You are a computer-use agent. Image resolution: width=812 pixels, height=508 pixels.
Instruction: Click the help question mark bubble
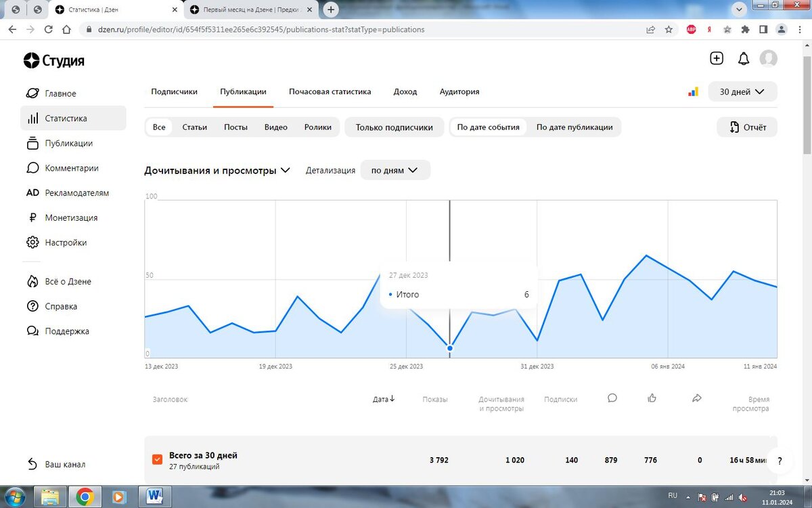(x=780, y=461)
